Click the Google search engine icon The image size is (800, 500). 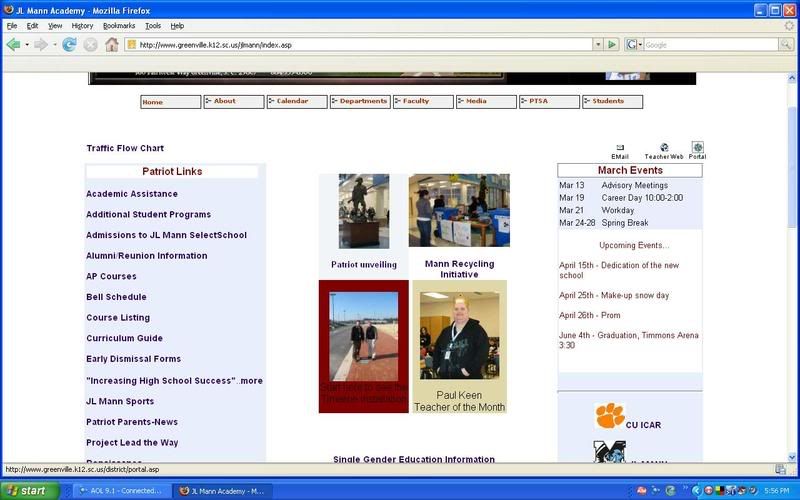coord(632,45)
